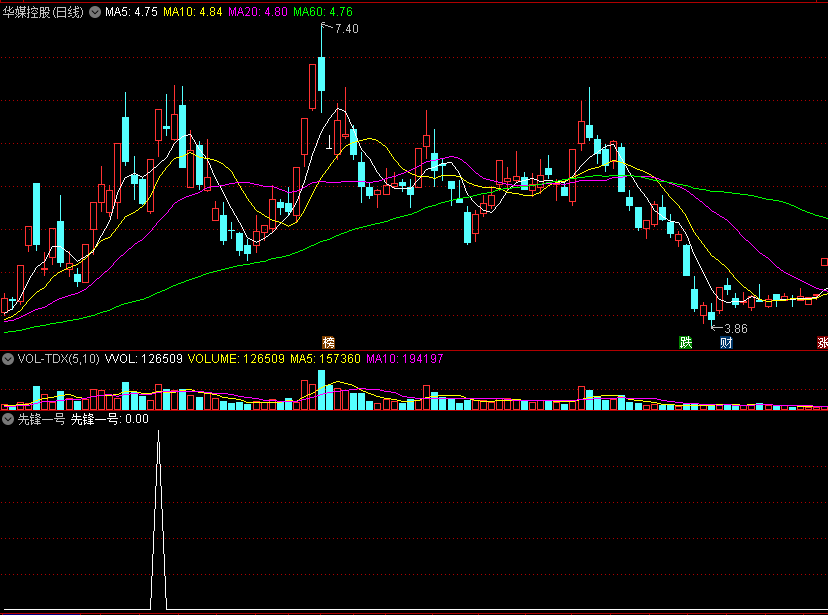Click the yellow VOLUME: 126509 value

pos(236,359)
